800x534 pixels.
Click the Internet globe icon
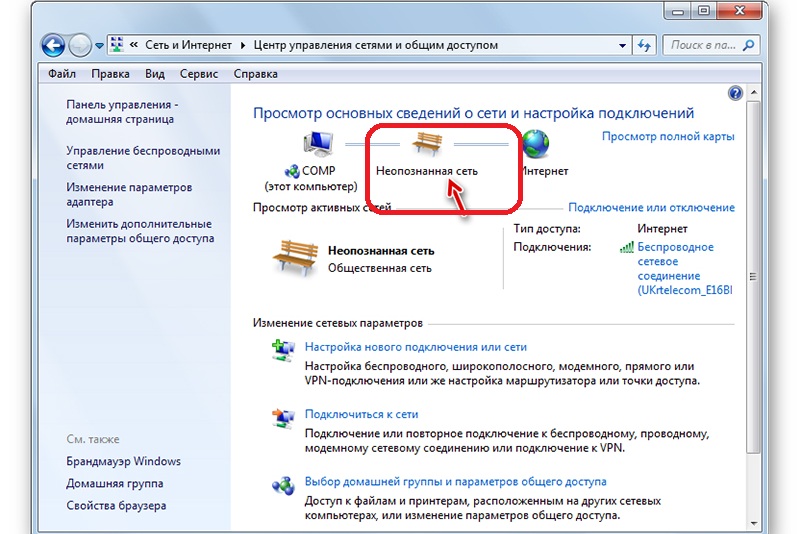click(535, 143)
